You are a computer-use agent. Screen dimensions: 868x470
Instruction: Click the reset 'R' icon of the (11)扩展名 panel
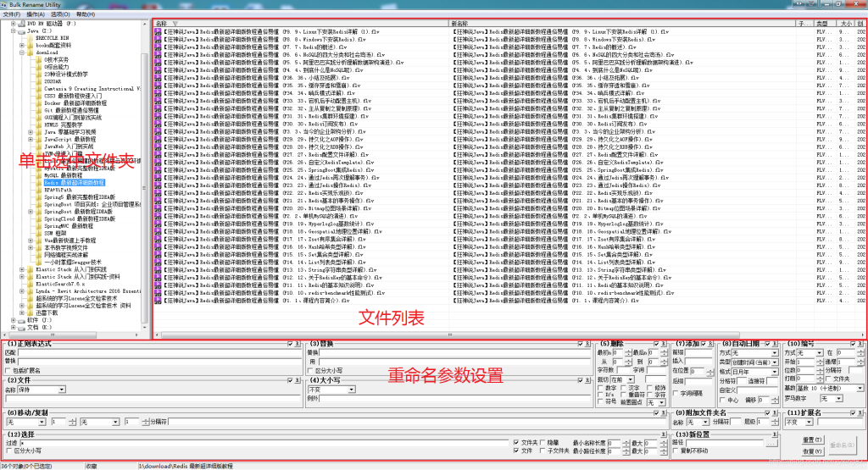pyautogui.click(x=861, y=413)
